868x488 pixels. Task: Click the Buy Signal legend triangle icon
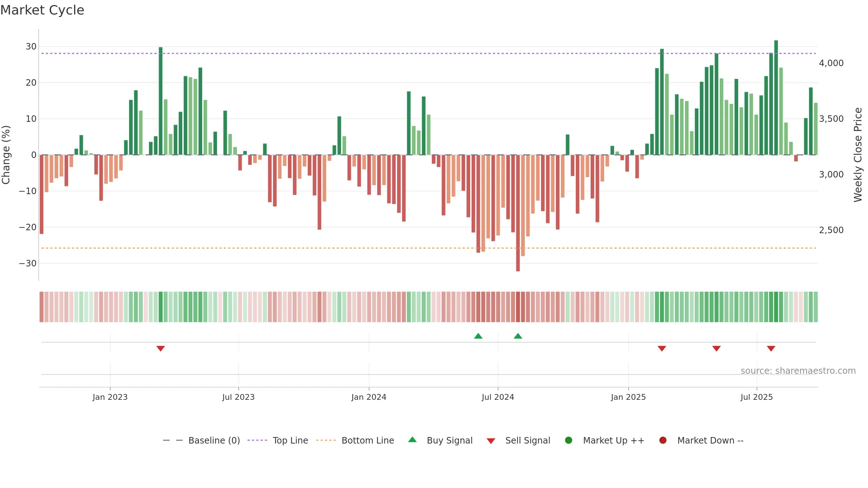412,440
